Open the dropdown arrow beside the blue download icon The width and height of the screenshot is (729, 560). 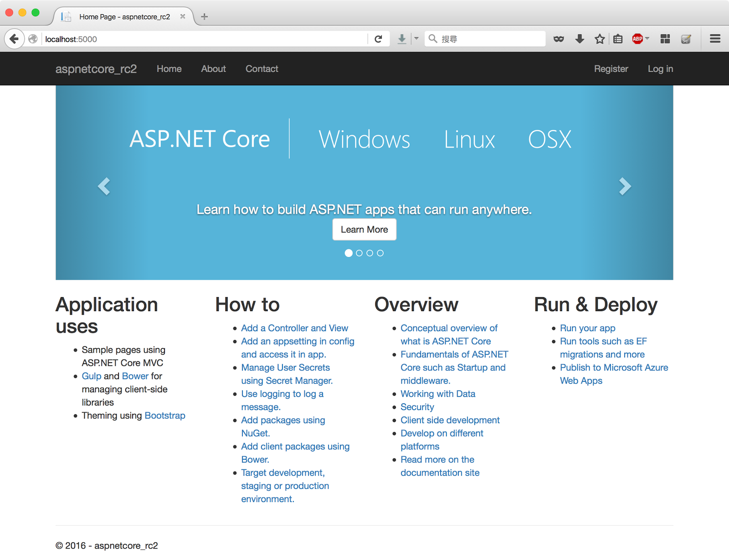coord(416,39)
